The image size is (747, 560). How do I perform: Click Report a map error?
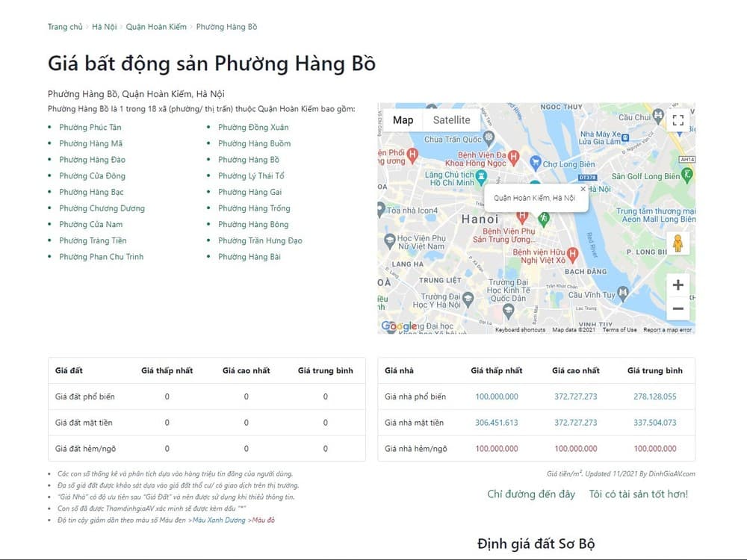667,329
